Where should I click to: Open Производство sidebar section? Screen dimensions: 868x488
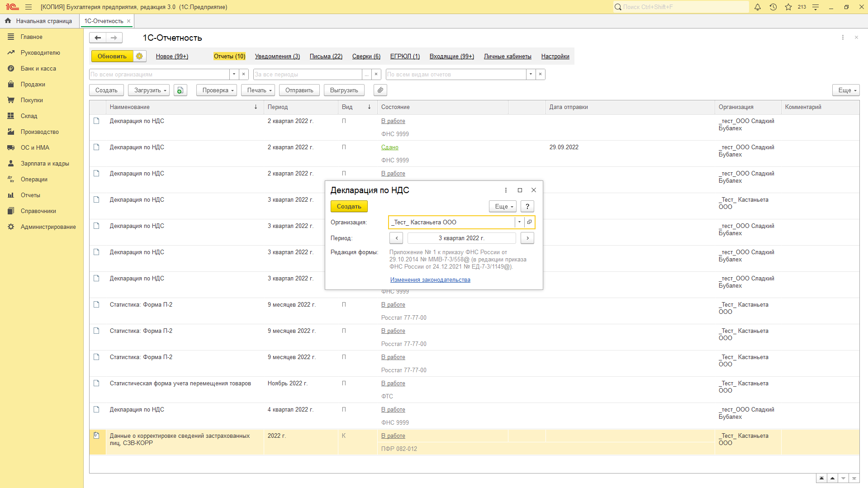40,132
